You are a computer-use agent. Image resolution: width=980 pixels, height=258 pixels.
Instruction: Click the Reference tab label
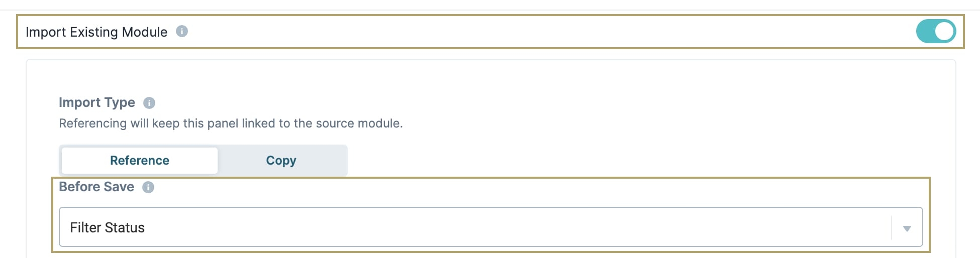pos(140,161)
